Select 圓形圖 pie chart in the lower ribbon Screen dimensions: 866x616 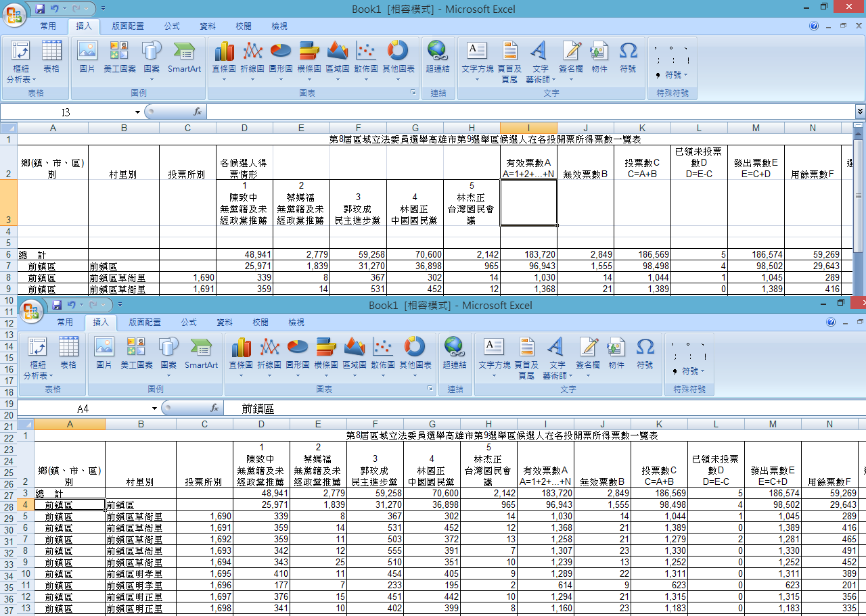[x=297, y=355]
